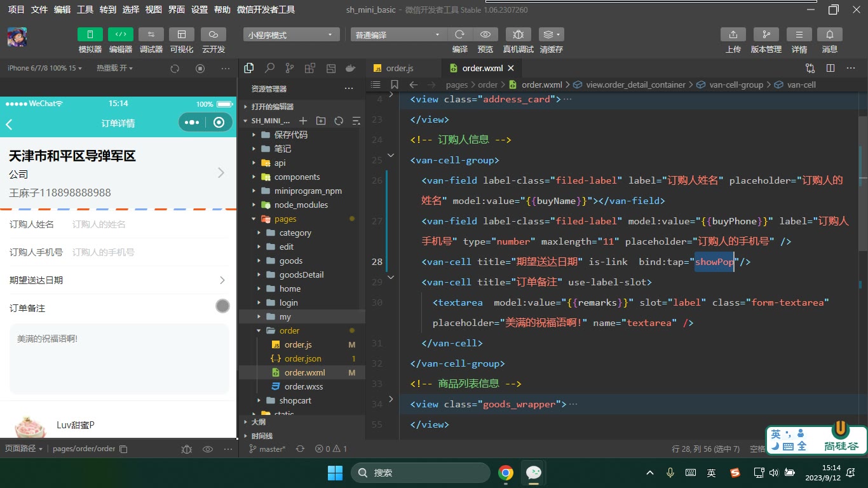
Task: Open 云开发 cloud development
Action: [x=213, y=34]
